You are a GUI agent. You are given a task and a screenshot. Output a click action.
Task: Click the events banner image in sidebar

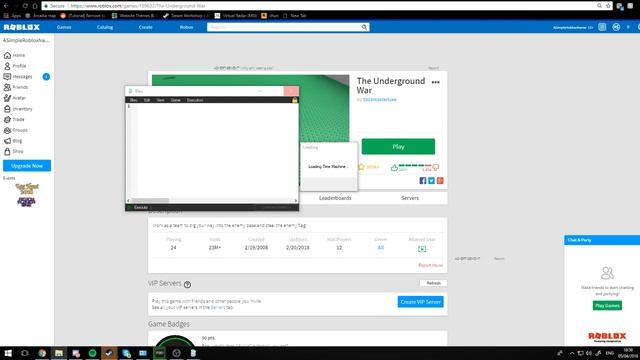click(x=27, y=195)
